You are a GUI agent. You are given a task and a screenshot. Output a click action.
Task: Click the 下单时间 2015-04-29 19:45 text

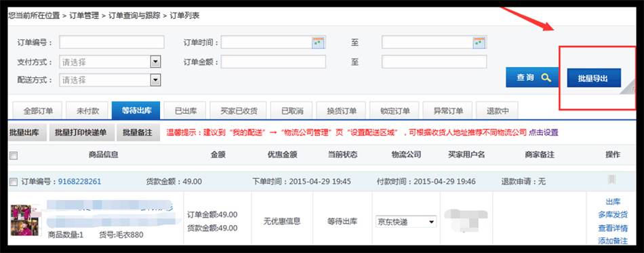(x=302, y=182)
